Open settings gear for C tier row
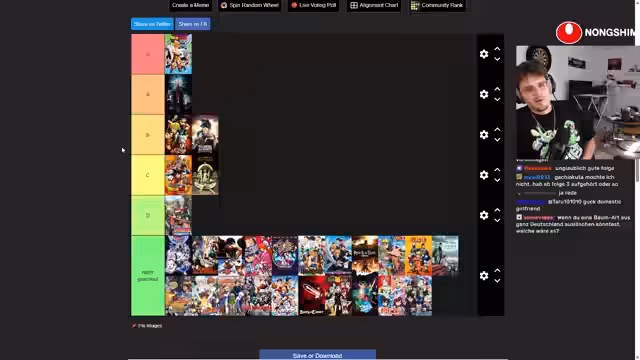The height and width of the screenshot is (360, 640). point(484,175)
